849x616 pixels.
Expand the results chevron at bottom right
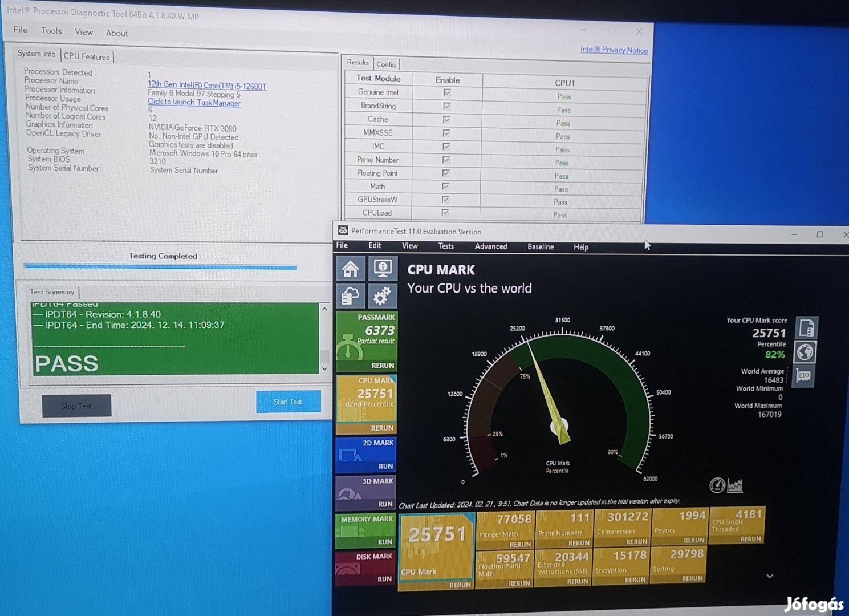[770, 576]
